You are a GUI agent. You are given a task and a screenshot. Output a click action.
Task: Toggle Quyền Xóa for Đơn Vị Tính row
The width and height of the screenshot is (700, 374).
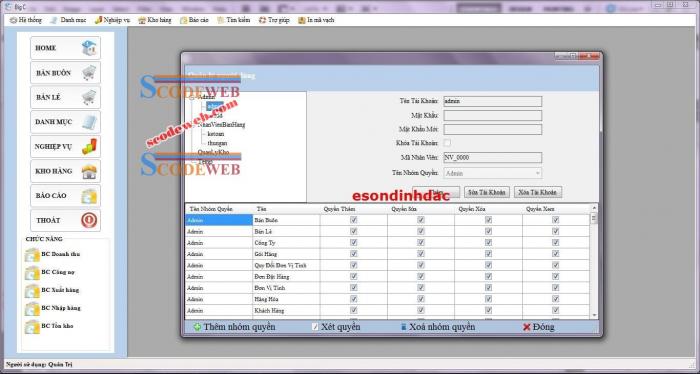pyautogui.click(x=488, y=288)
